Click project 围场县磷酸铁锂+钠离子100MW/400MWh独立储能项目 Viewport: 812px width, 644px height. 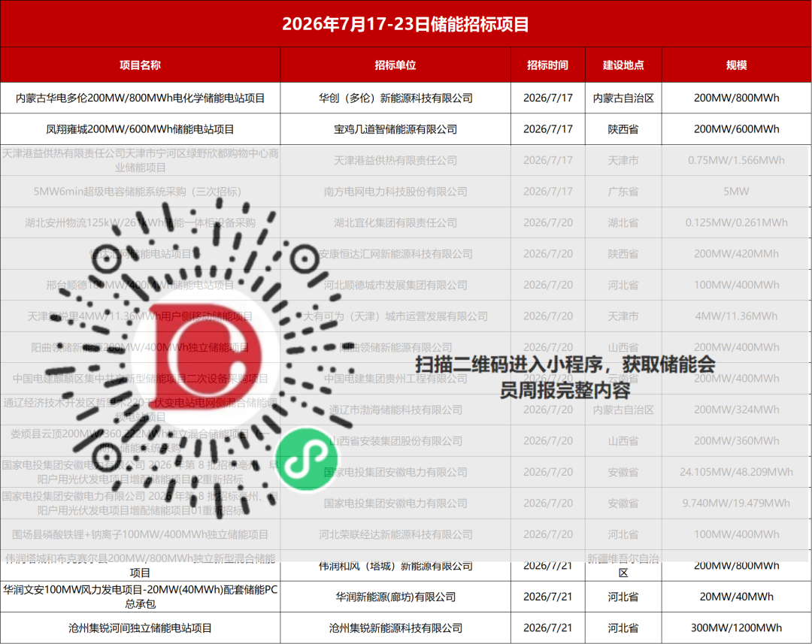pos(140,534)
